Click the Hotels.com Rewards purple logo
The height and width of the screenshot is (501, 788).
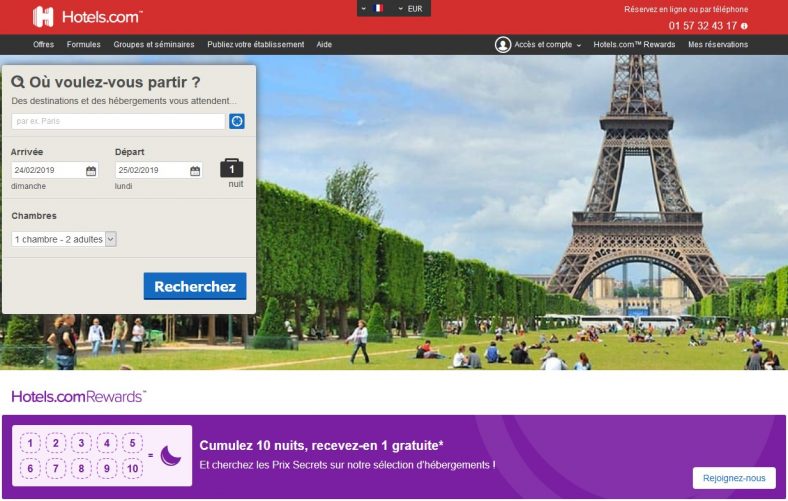click(78, 396)
